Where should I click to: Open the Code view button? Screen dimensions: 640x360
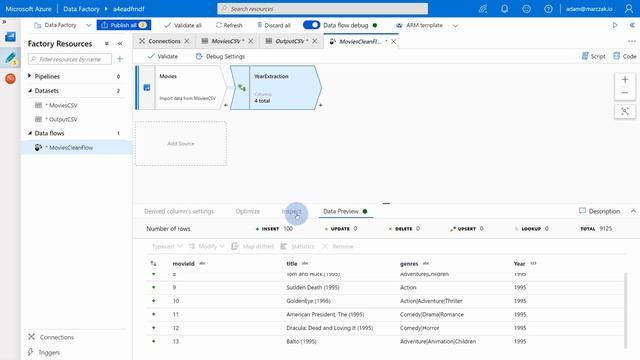pyautogui.click(x=624, y=56)
